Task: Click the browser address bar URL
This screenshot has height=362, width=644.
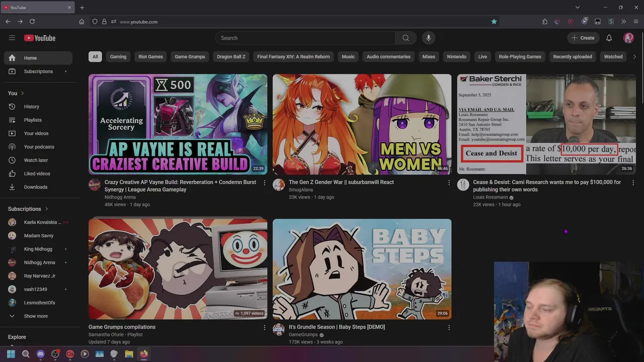Action: (138, 22)
